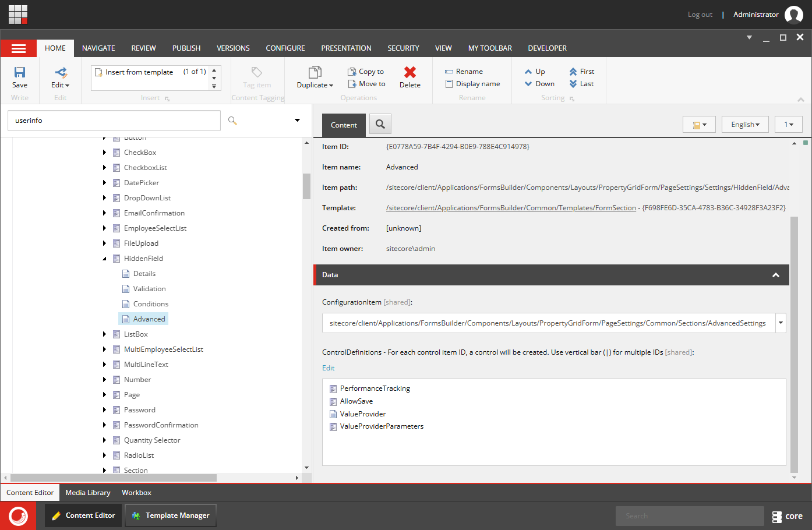Click the tree horizontal scrollbar
This screenshot has height=530, width=812.
pos(114,478)
